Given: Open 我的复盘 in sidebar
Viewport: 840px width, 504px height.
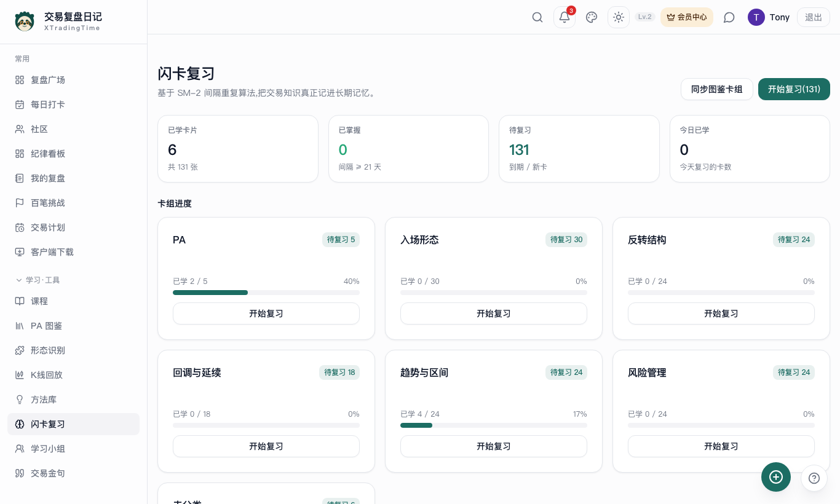Looking at the screenshot, I should pos(73,178).
